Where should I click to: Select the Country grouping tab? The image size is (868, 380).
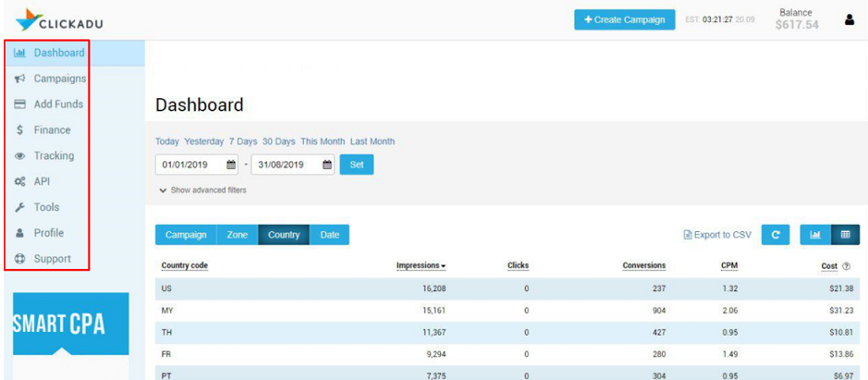tap(284, 235)
